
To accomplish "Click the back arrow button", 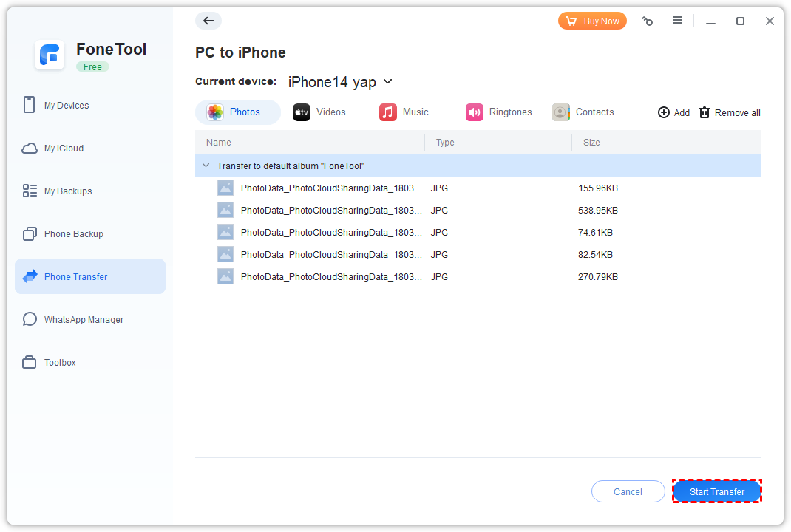I will click(x=208, y=21).
